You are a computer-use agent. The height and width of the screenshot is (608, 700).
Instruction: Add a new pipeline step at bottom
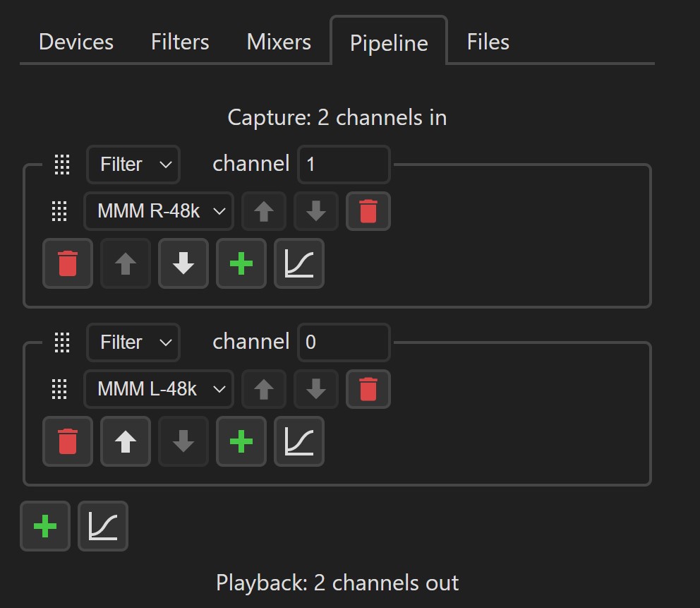coord(45,526)
